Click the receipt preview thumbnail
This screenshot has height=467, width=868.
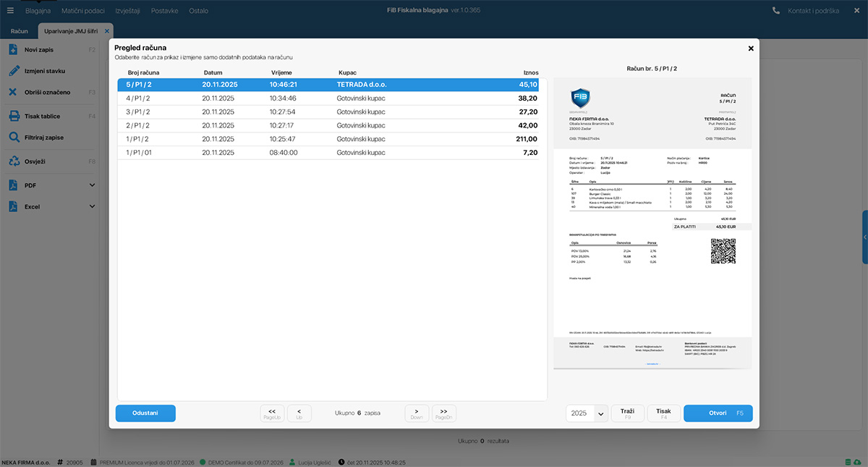[652, 223]
